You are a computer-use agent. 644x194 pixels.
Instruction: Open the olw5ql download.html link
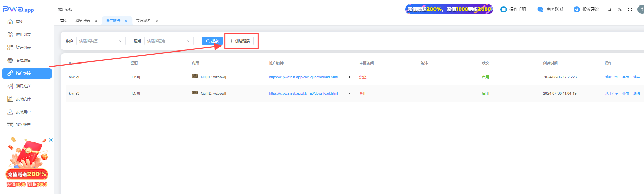303,77
